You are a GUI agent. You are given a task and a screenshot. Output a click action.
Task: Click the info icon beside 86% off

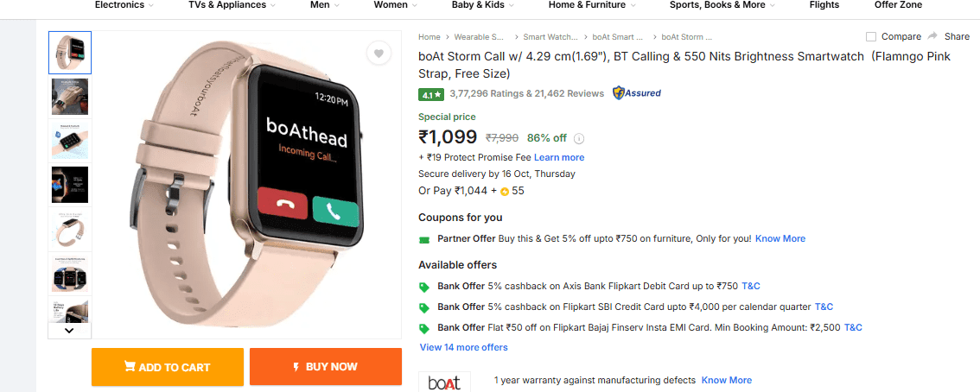579,138
